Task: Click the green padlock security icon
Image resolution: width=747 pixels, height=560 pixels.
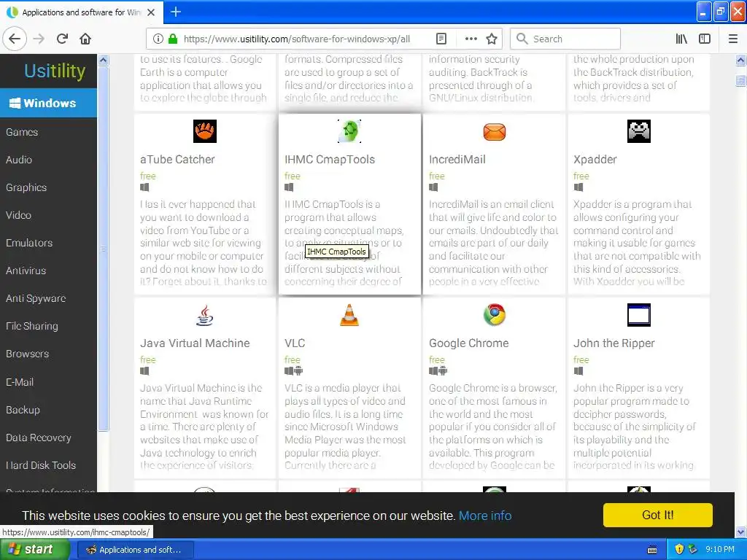Action: click(x=173, y=39)
